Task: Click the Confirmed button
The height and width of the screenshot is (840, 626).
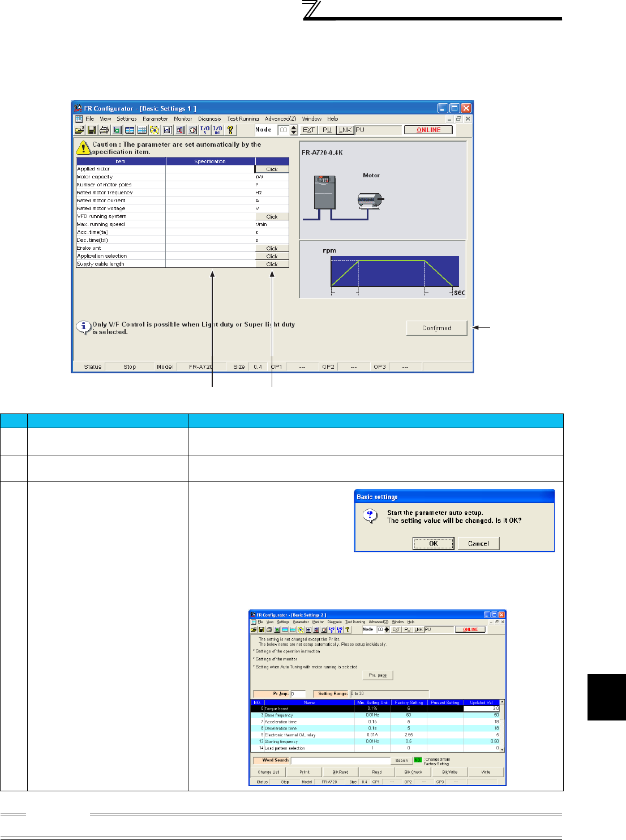Action: coord(437,328)
